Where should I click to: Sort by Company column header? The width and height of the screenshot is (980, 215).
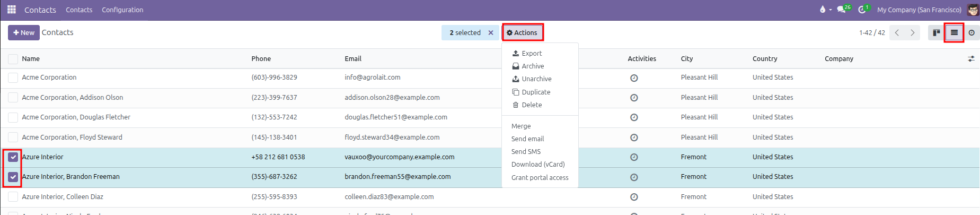click(x=839, y=59)
